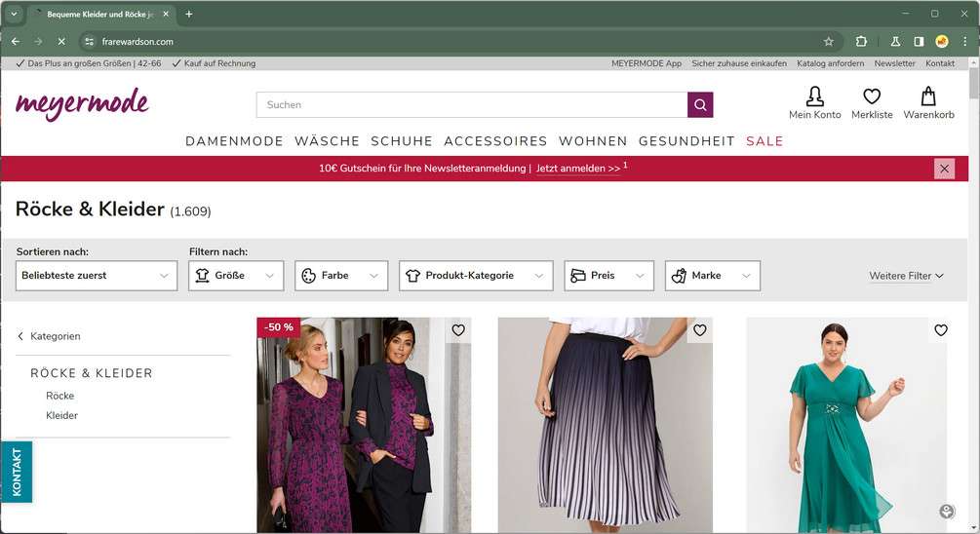The height and width of the screenshot is (534, 980).
Task: Open the Kontakt top link
Action: click(940, 63)
